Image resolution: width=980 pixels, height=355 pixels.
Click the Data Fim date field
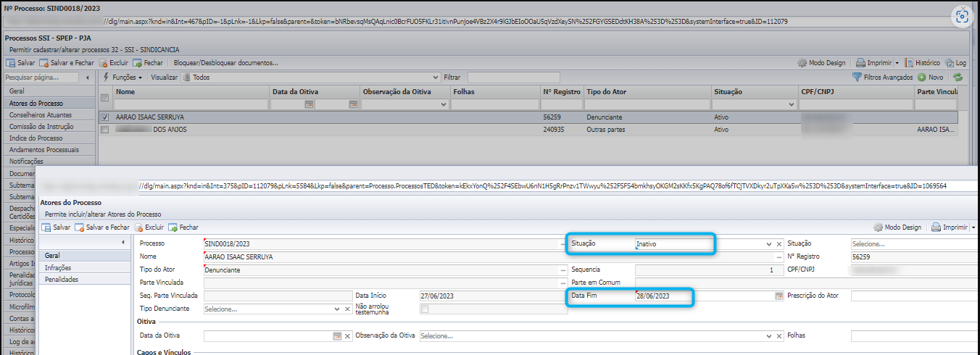click(x=703, y=296)
